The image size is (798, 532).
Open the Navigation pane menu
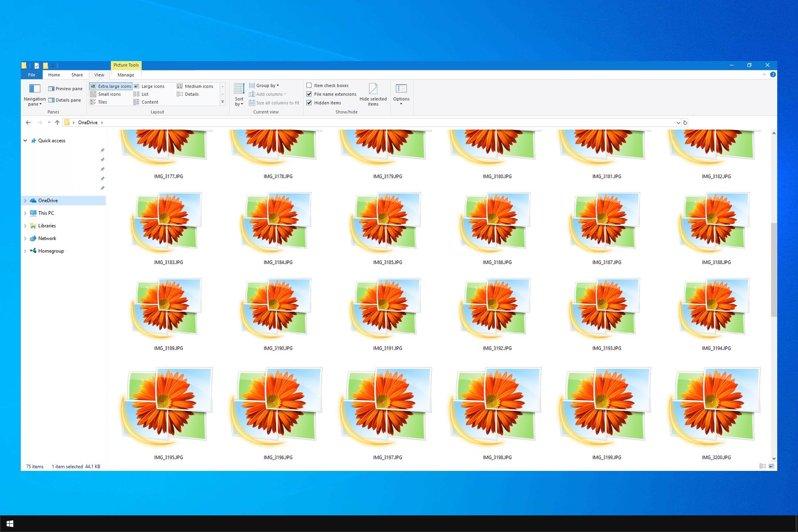pyautogui.click(x=34, y=94)
